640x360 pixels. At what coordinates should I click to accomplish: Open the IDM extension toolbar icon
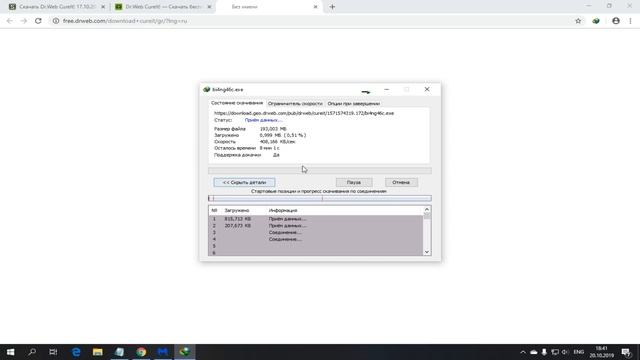click(x=596, y=21)
